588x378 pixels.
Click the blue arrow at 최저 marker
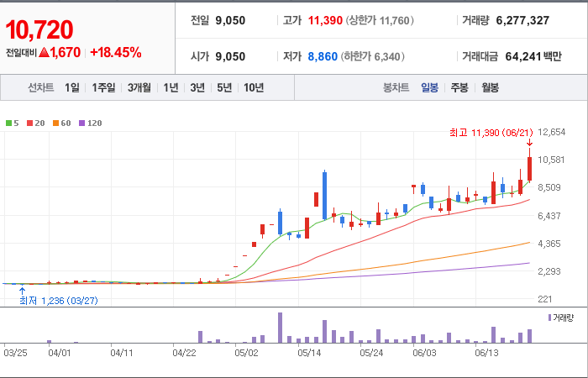pyautogui.click(x=22, y=291)
